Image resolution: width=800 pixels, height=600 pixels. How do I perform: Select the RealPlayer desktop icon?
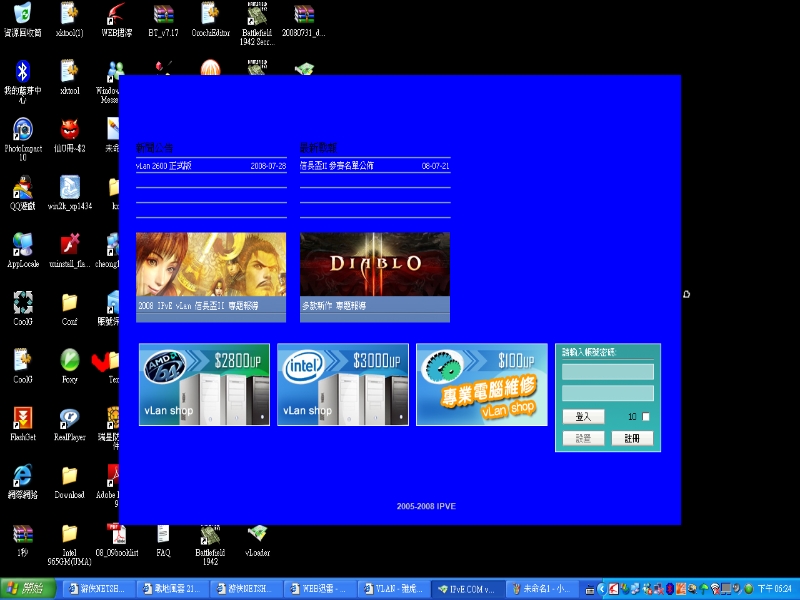coord(69,418)
